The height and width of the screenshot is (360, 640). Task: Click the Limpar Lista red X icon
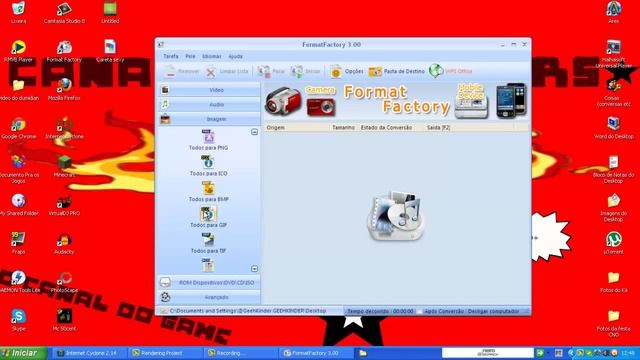[211, 72]
